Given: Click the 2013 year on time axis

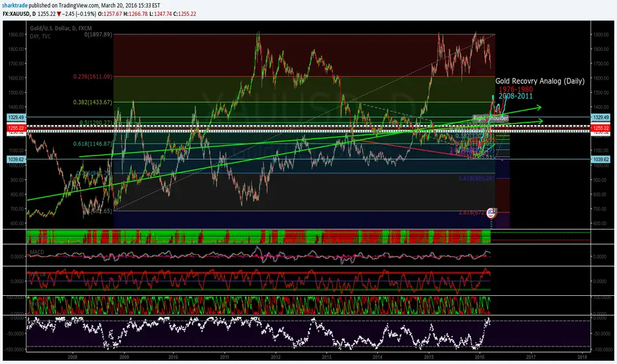Looking at the screenshot, I should [326, 357].
